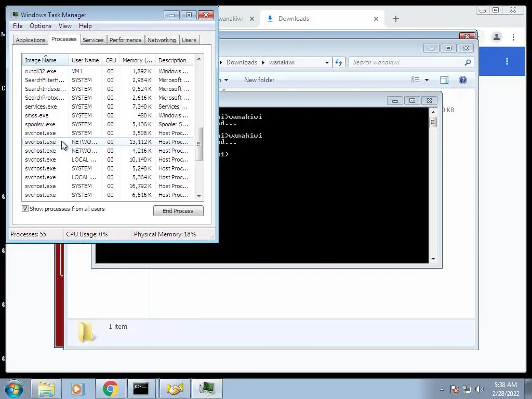The height and width of the screenshot is (399, 532).
Task: Sort processes by Description column
Action: [x=175, y=60]
